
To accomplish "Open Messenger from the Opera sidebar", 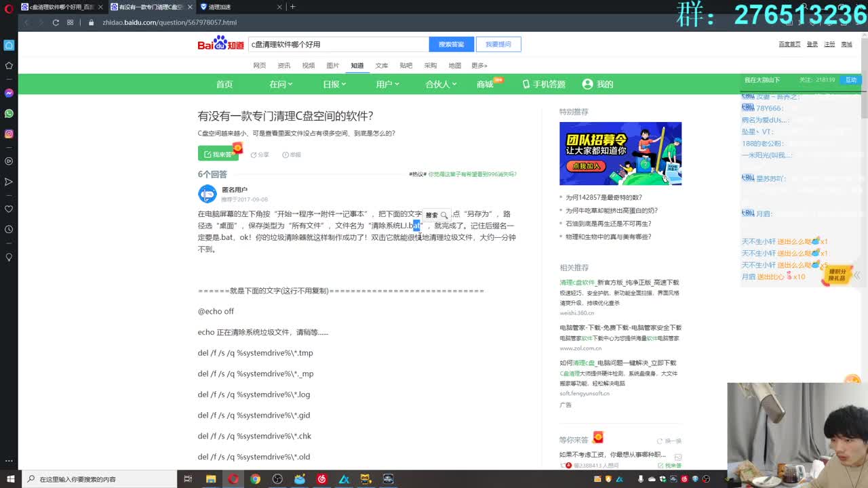I will (x=9, y=93).
